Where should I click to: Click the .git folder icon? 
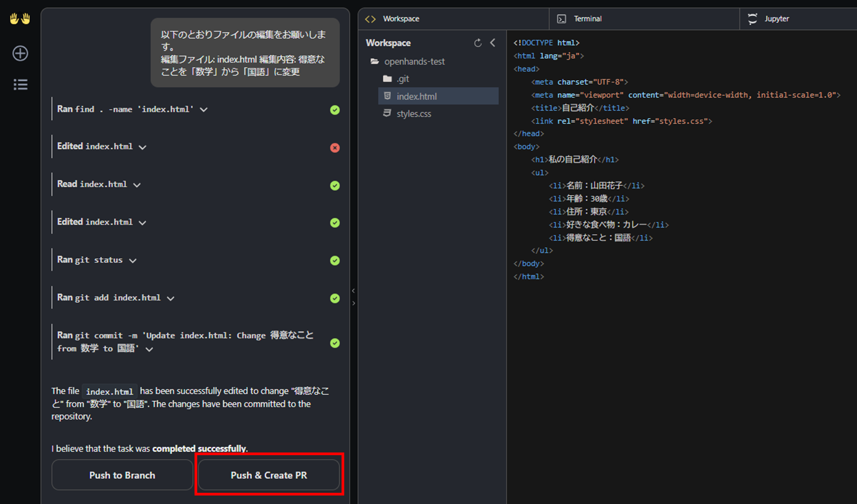pos(387,79)
